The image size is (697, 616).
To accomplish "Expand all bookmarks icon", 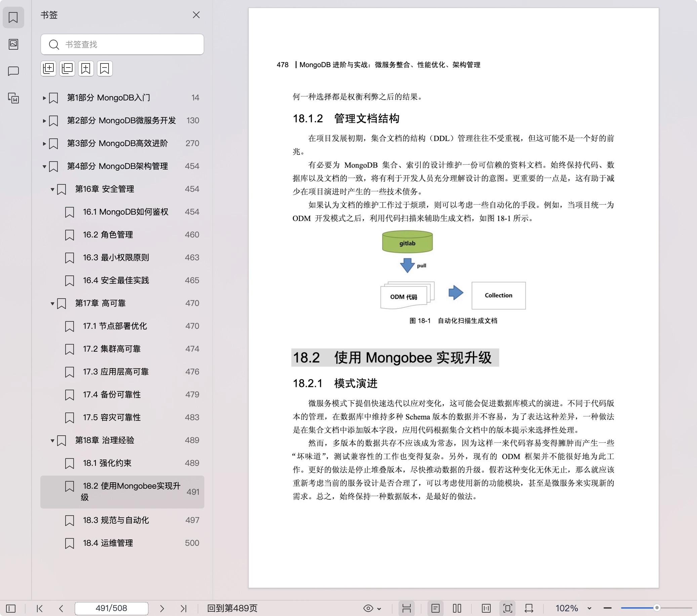I will [48, 69].
